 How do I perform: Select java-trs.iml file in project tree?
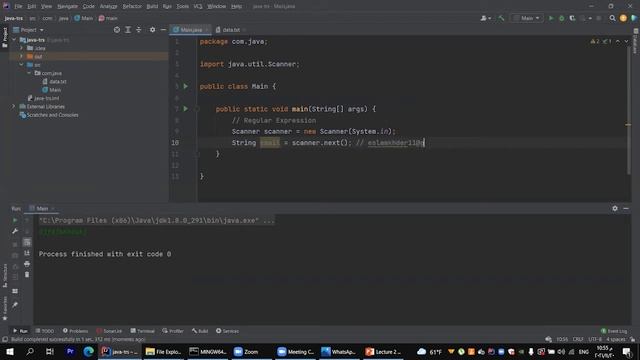[x=43, y=98]
